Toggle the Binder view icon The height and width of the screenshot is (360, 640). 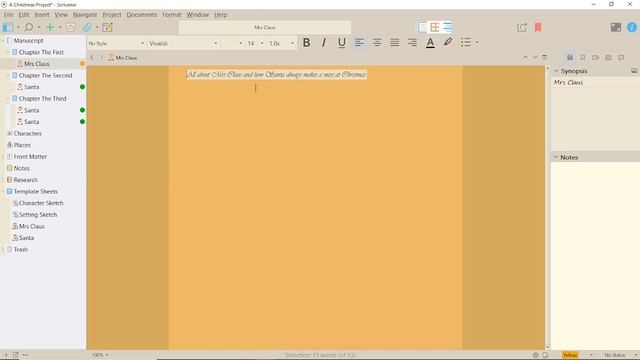tap(8, 27)
